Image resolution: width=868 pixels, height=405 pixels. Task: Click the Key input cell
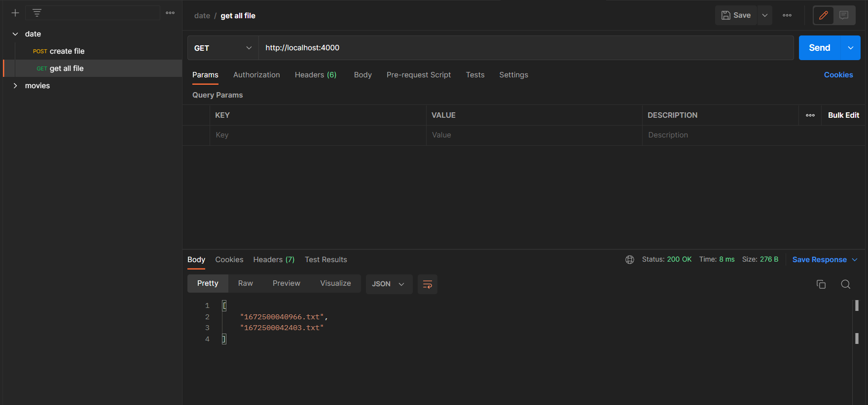coord(318,135)
